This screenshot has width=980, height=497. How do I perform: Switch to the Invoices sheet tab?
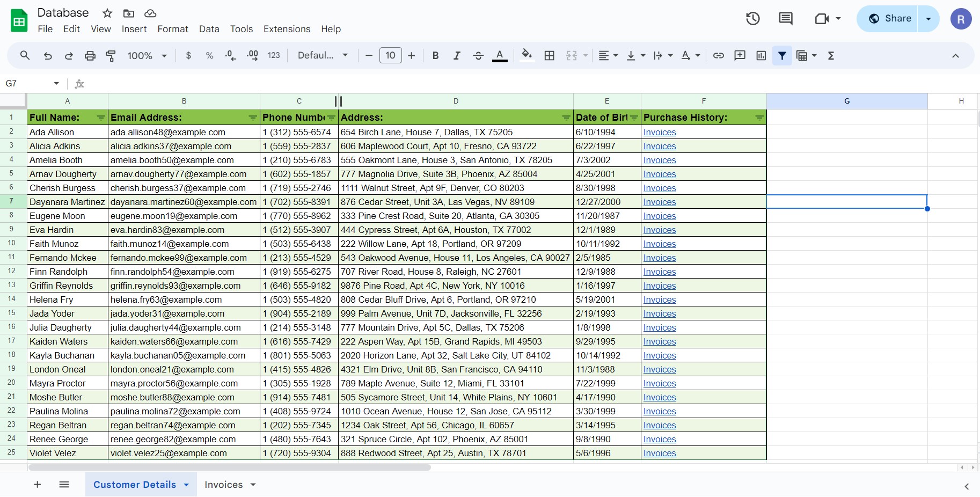click(224, 485)
